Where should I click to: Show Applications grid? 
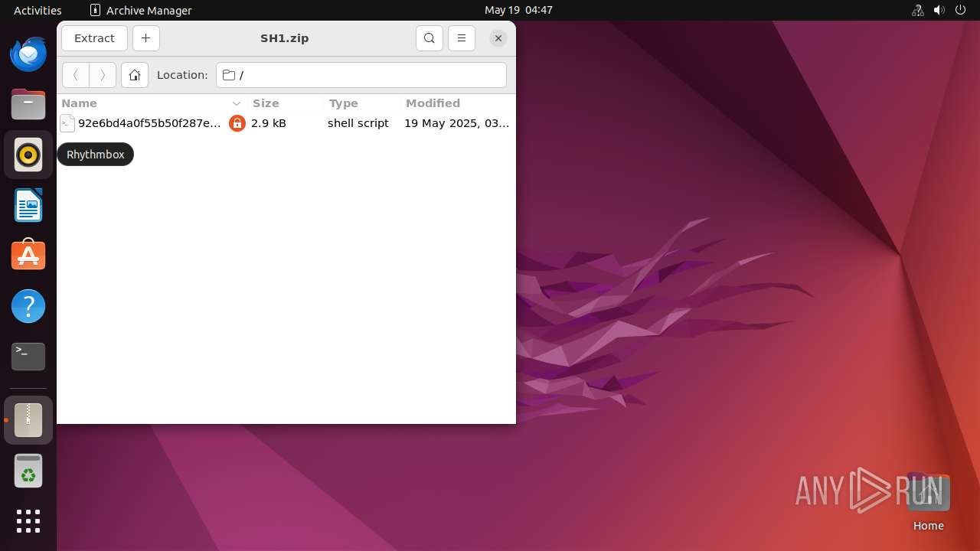click(28, 521)
